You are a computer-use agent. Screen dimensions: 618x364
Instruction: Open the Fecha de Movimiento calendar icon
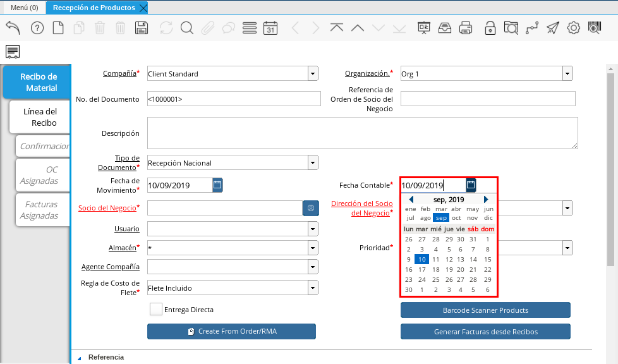[217, 185]
